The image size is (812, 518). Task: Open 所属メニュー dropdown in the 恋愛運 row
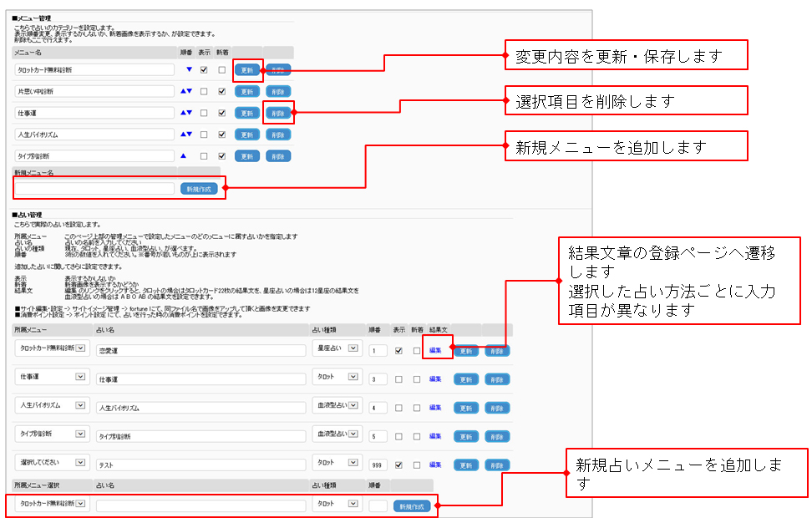click(x=80, y=348)
